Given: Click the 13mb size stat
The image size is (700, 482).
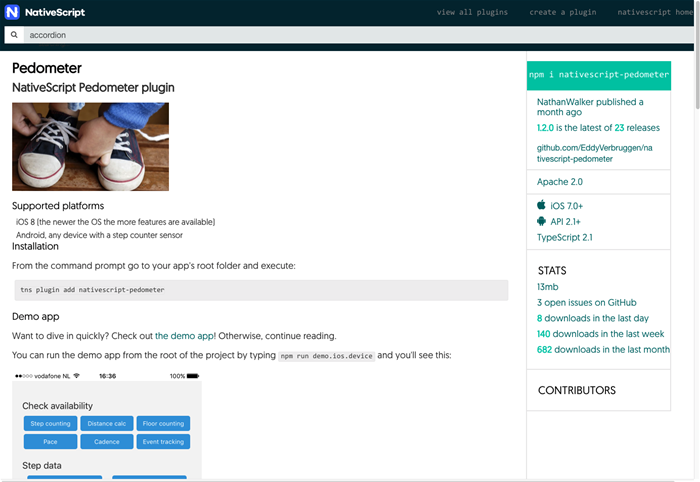Looking at the screenshot, I should coord(547,287).
